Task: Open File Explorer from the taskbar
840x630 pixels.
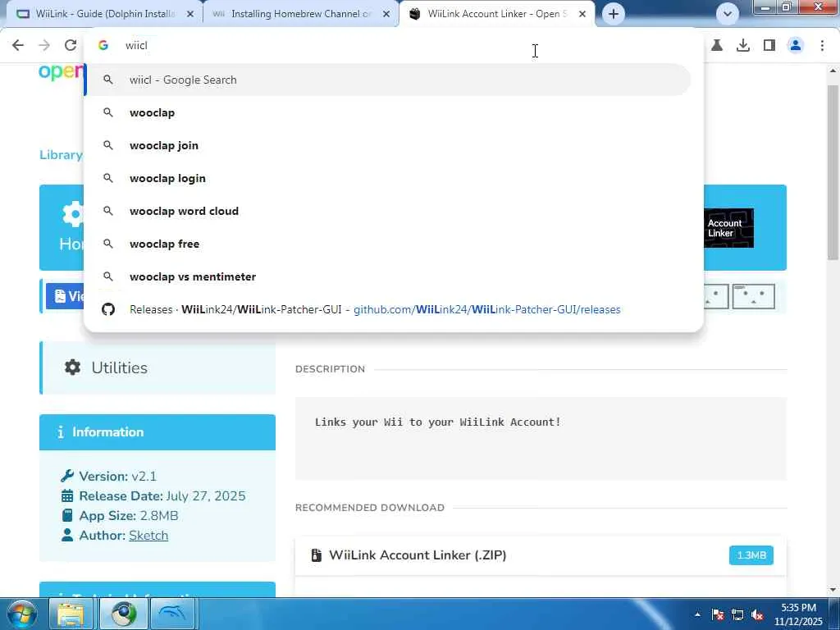Action: pyautogui.click(x=71, y=614)
